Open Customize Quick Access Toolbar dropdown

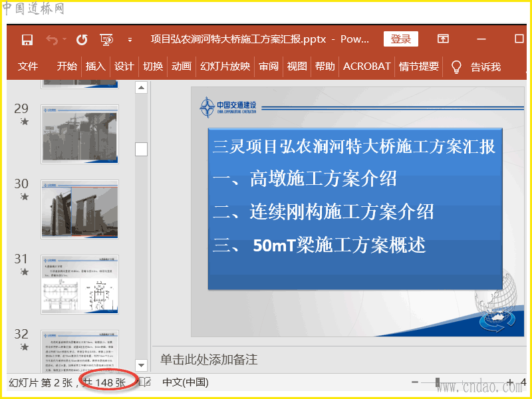[x=130, y=40]
